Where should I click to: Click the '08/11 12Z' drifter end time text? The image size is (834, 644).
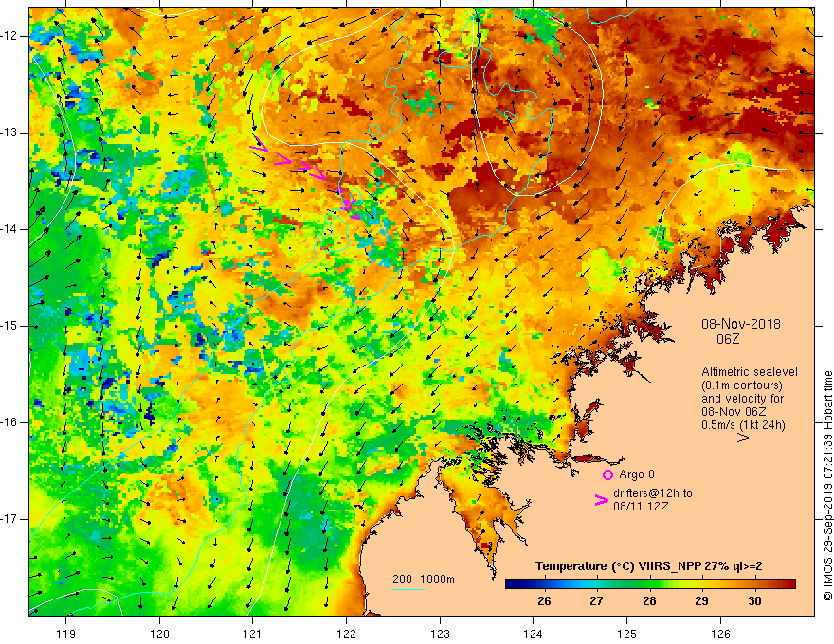click(x=641, y=507)
